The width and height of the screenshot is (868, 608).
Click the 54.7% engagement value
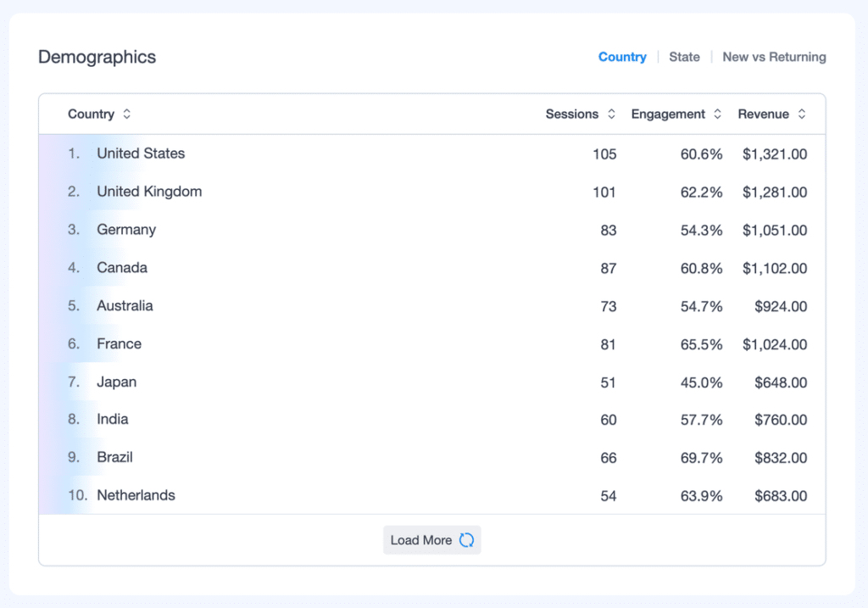(701, 306)
